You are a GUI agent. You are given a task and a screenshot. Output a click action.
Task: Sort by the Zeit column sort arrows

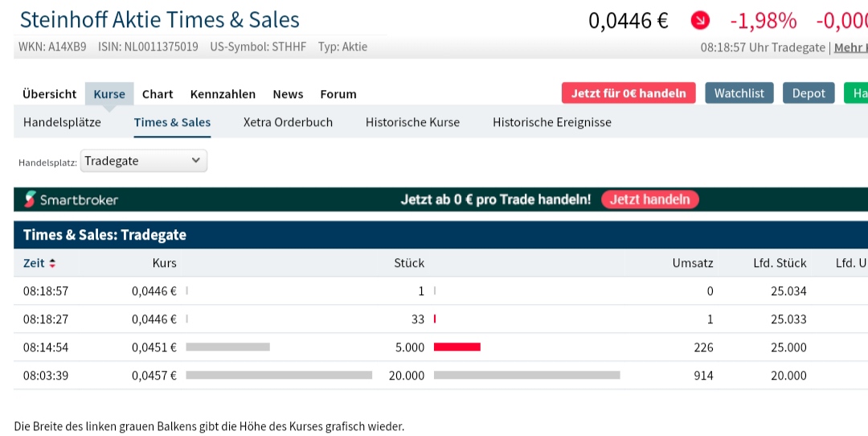53,263
